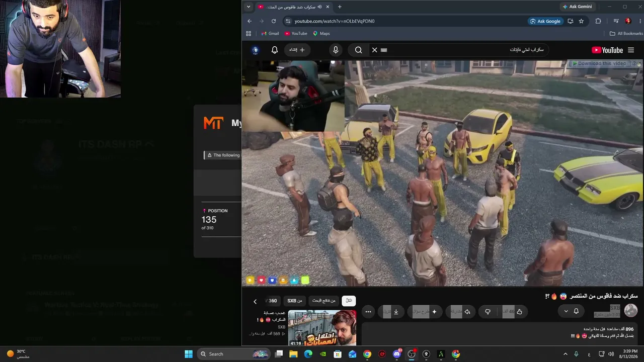This screenshot has height=362, width=644.
Task: Click the Ask Google lens button
Action: (545, 21)
